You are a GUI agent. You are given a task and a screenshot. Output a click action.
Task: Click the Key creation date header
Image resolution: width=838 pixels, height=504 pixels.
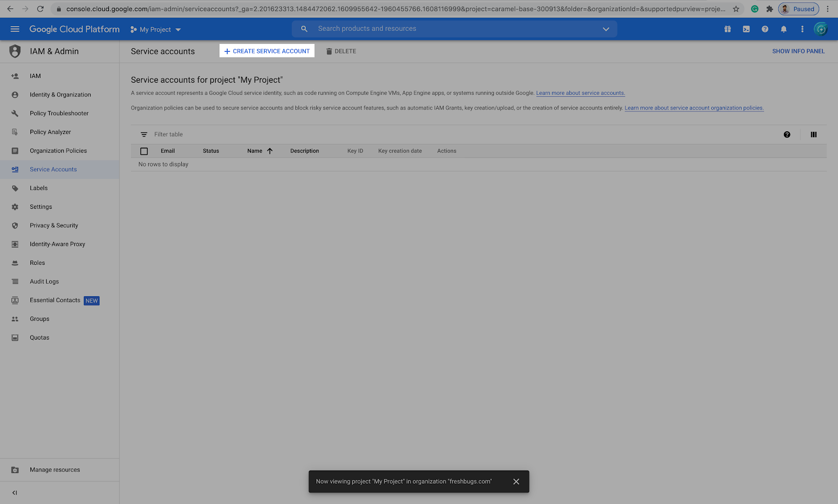tap(400, 151)
